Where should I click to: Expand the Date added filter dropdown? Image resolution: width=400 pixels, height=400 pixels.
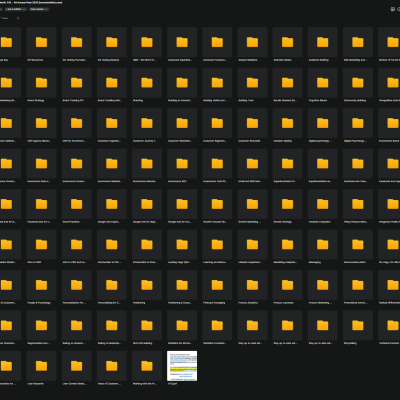pyautogui.click(x=39, y=9)
